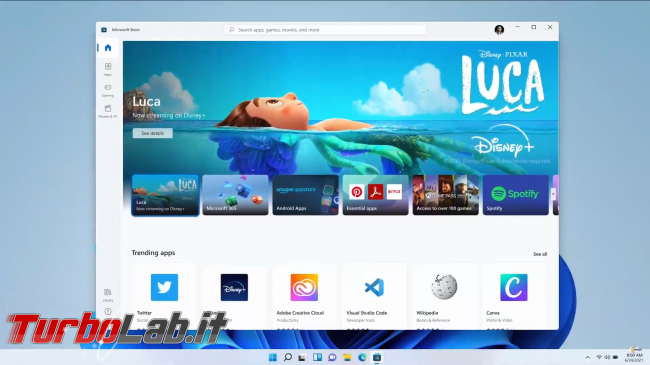This screenshot has height=365, width=650.
Task: Open the taskbar clock and date
Action: (x=634, y=358)
